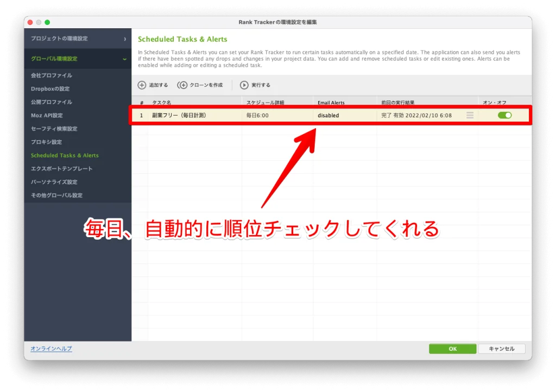
Task: Open the hamburger menu on task row 1
Action: click(470, 115)
